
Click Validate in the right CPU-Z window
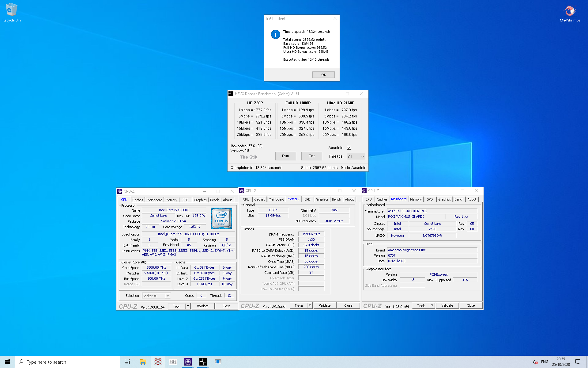tap(447, 305)
